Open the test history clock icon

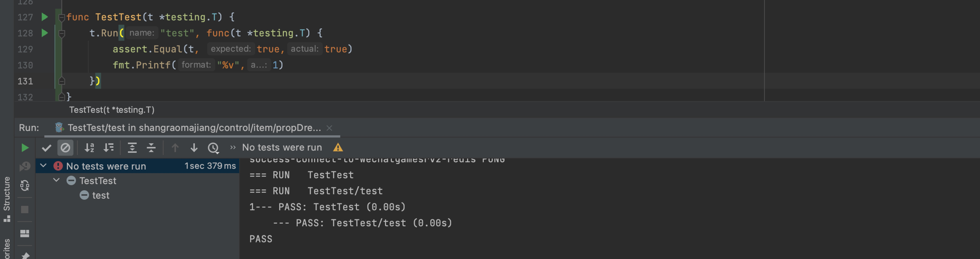(214, 148)
